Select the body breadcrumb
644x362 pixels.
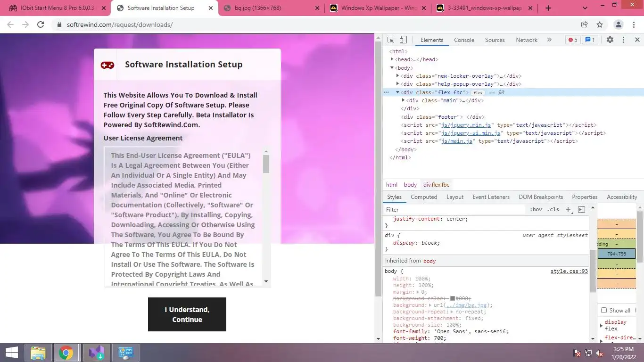[x=410, y=185]
